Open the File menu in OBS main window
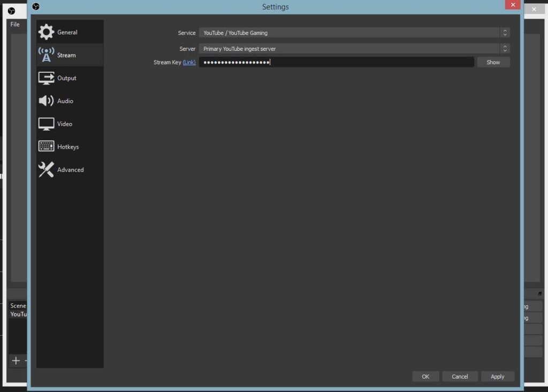 pyautogui.click(x=15, y=24)
